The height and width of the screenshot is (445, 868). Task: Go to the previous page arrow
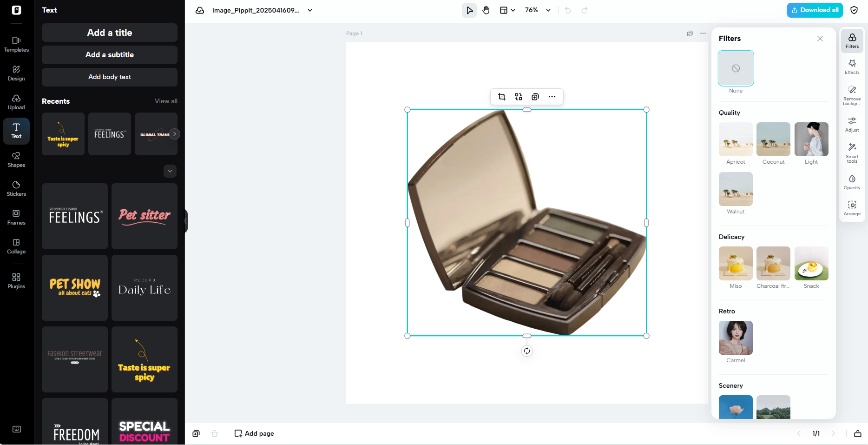click(799, 433)
